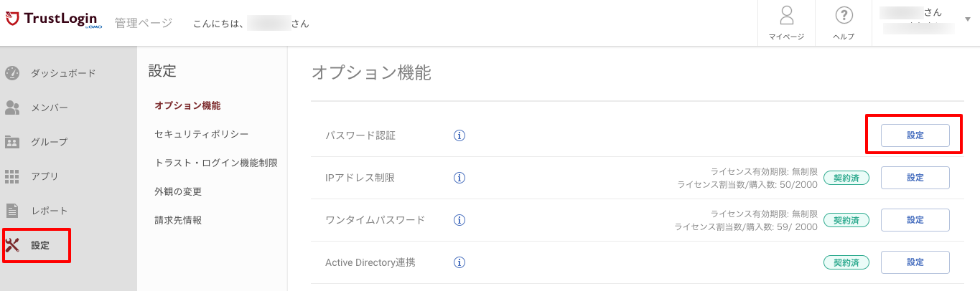980x291 pixels.
Task: Click 設定 button for ワンタイムパスワード
Action: tap(915, 220)
